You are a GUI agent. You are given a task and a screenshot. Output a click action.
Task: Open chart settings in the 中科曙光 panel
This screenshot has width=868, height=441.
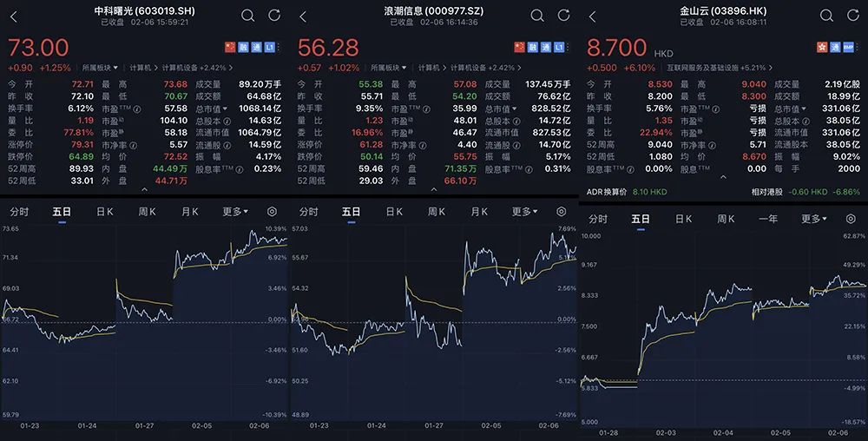point(272,212)
